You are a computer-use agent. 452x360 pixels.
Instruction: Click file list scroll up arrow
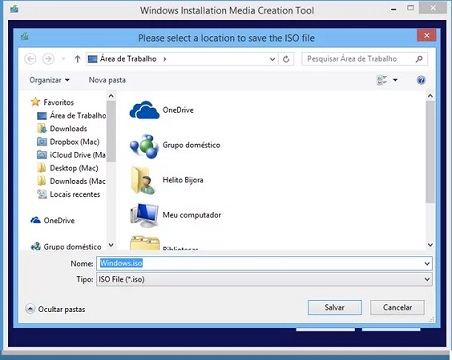tap(430, 96)
